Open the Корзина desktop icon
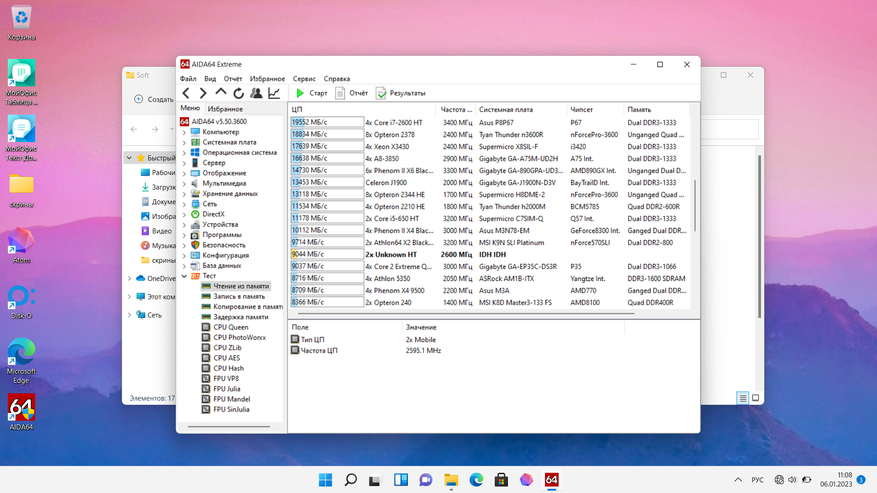The image size is (877, 493). [21, 24]
